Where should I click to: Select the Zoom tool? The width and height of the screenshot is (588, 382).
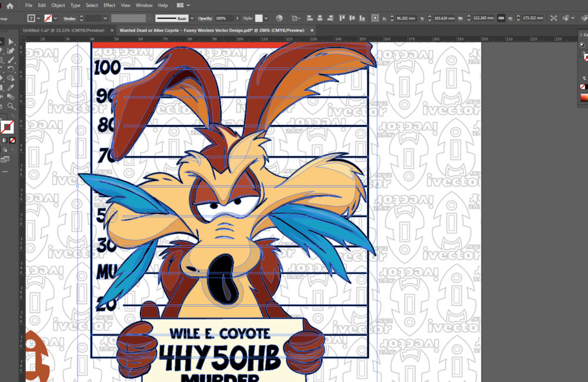[11, 106]
